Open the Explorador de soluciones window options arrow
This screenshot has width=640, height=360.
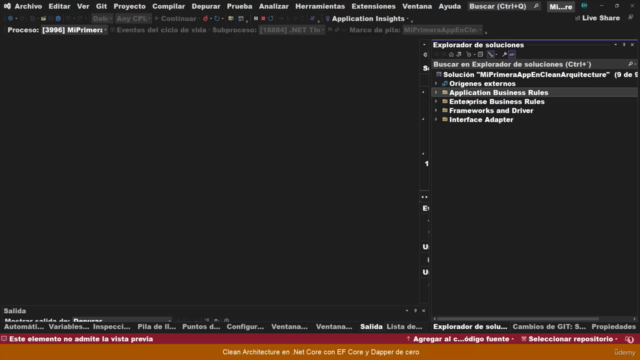[x=616, y=44]
